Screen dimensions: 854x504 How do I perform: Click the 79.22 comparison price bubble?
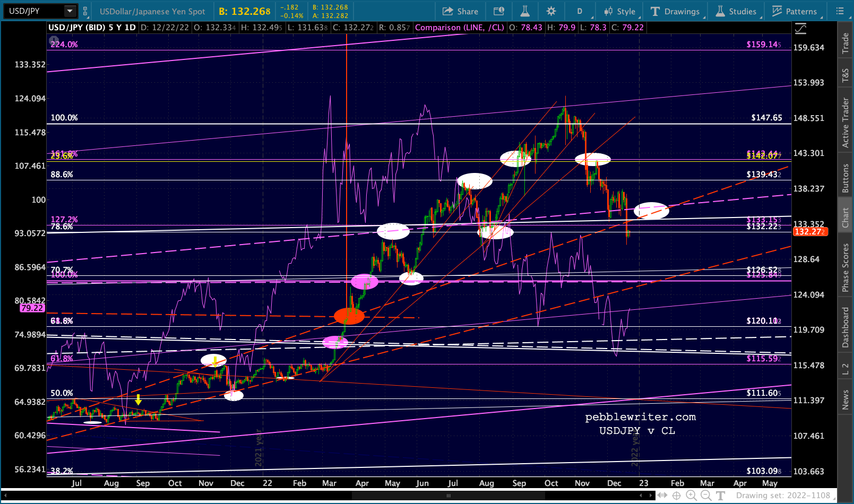tap(32, 308)
